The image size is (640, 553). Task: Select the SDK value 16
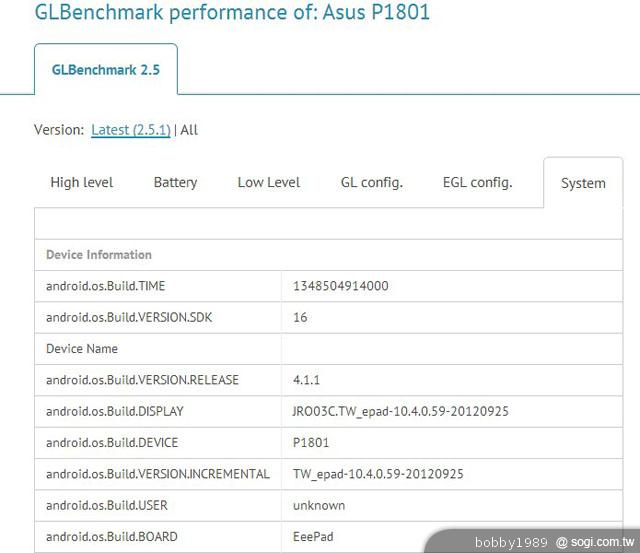click(300, 318)
